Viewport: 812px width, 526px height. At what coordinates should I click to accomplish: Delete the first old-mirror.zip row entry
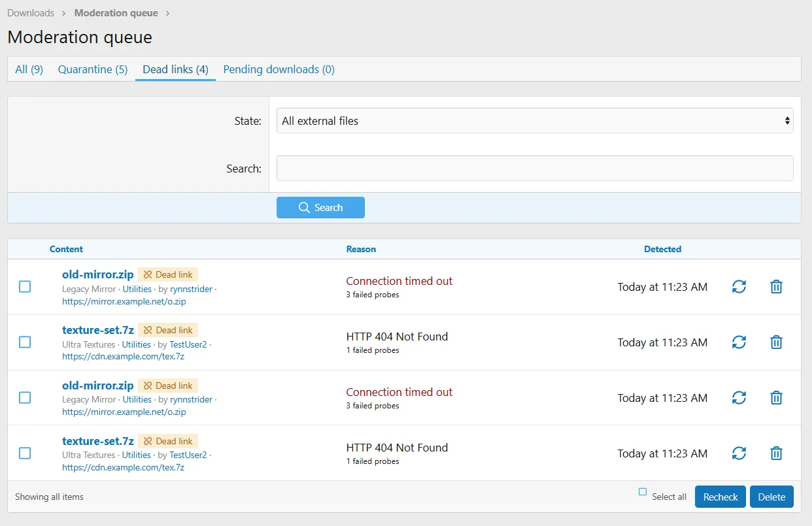tap(776, 287)
